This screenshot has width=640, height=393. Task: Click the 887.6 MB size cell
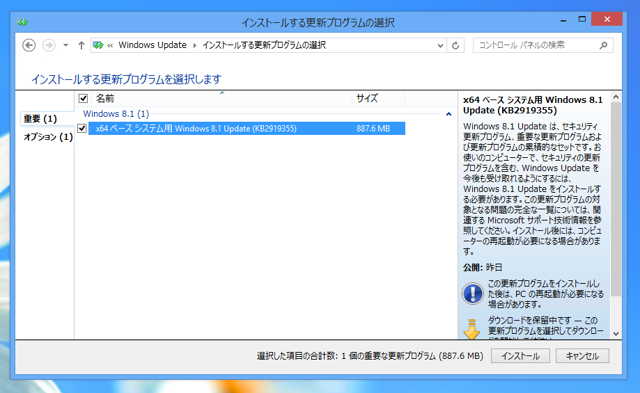tap(373, 129)
